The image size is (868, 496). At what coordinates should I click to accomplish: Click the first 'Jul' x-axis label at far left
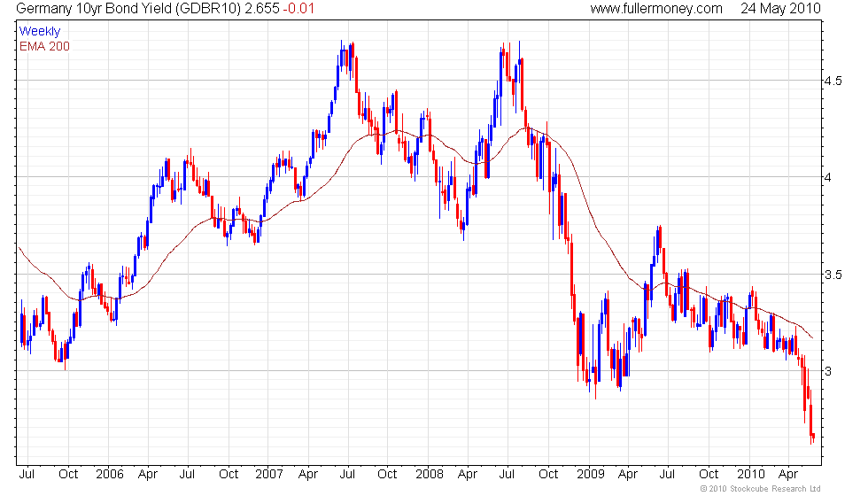pos(27,474)
